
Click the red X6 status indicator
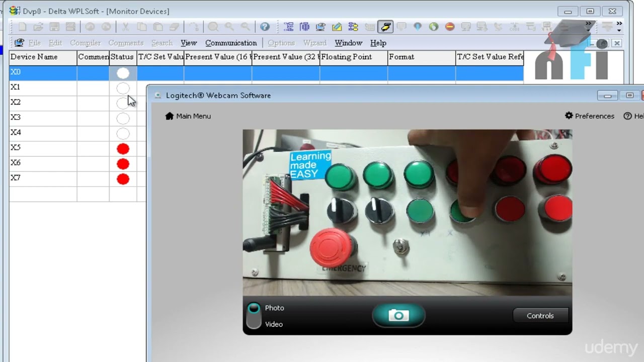pos(123,164)
